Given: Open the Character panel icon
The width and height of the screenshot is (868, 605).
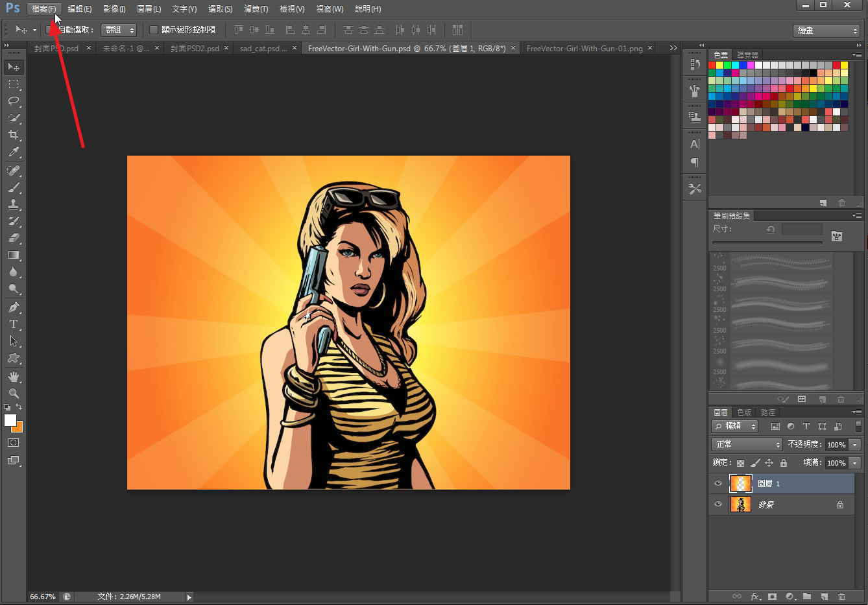Looking at the screenshot, I should [x=695, y=144].
